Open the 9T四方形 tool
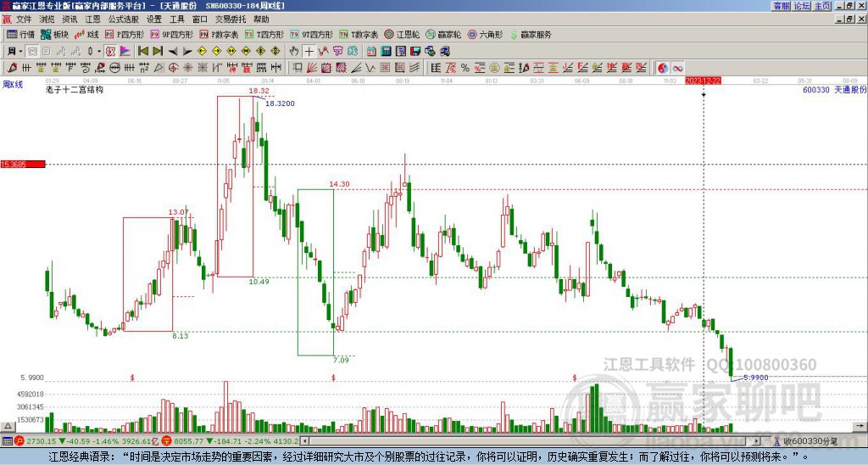The height and width of the screenshot is (465, 868). pos(311,34)
